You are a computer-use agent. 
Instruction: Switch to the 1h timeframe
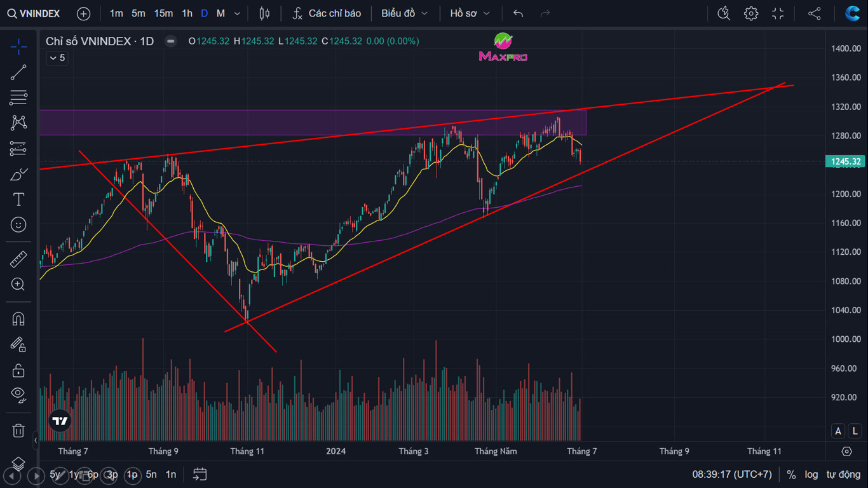tap(187, 13)
